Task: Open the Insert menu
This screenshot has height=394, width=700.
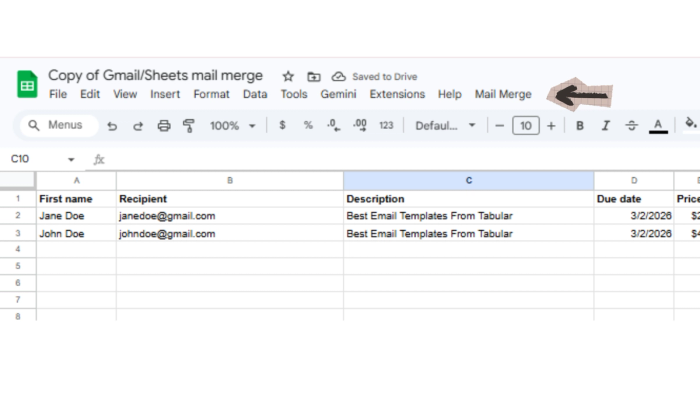Action: tap(165, 94)
